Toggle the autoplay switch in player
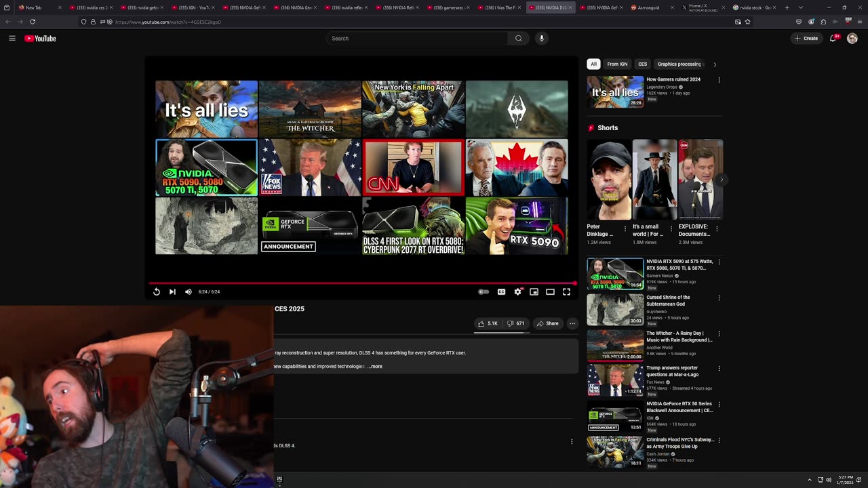Image resolution: width=868 pixels, height=488 pixels. (484, 291)
